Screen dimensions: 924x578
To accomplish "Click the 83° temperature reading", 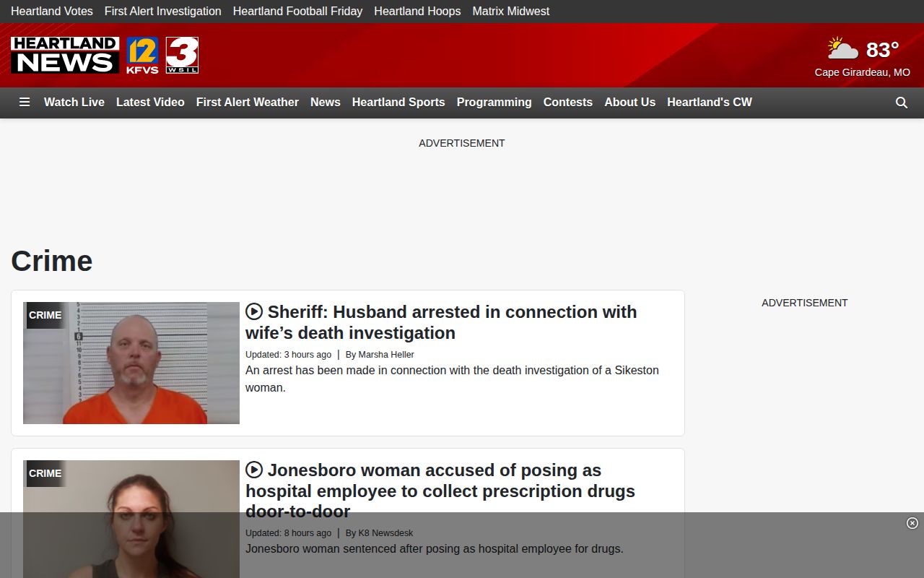I will (883, 49).
